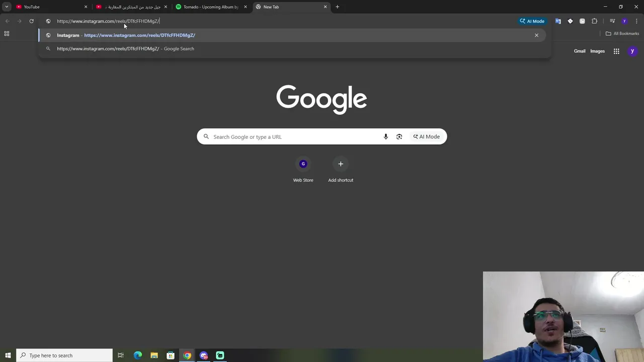Open Task View from the taskbar

click(121, 355)
